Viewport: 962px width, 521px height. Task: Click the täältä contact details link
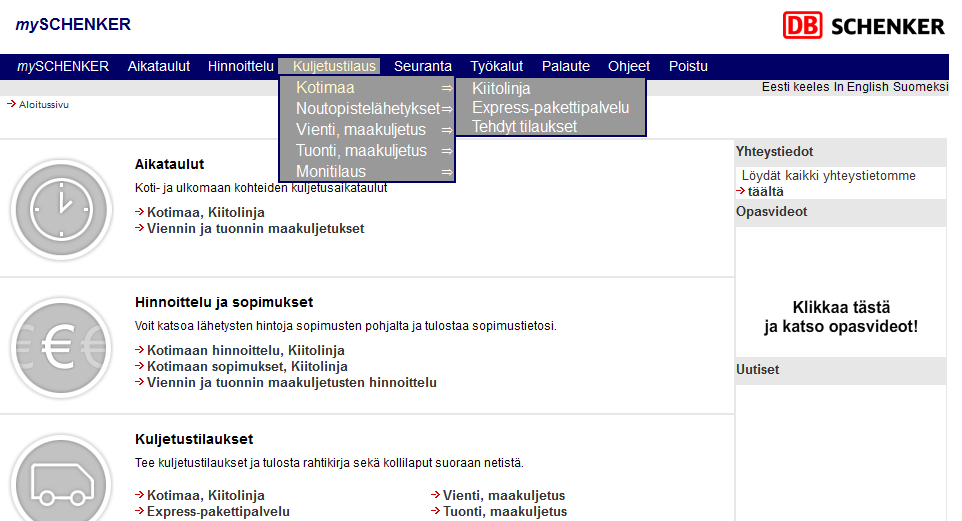765,191
